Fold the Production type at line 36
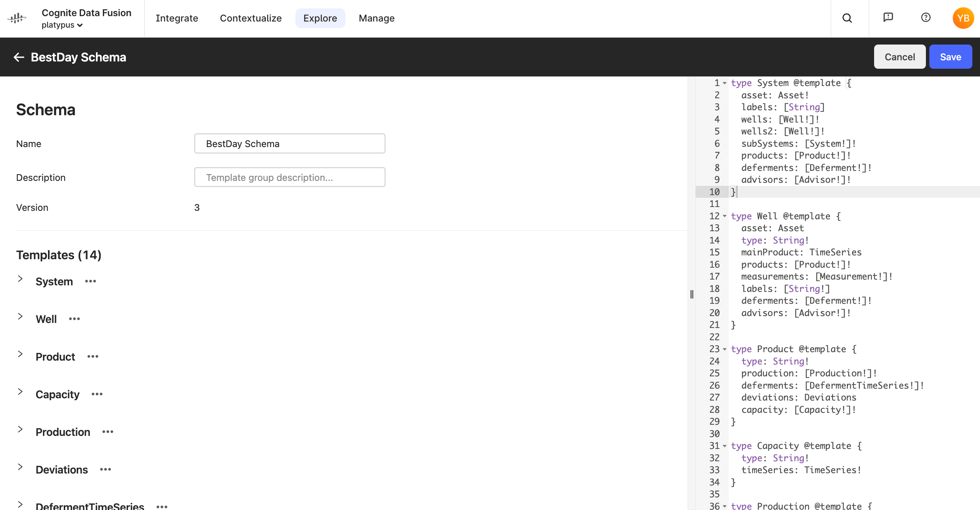Image resolution: width=980 pixels, height=510 pixels. (x=724, y=506)
